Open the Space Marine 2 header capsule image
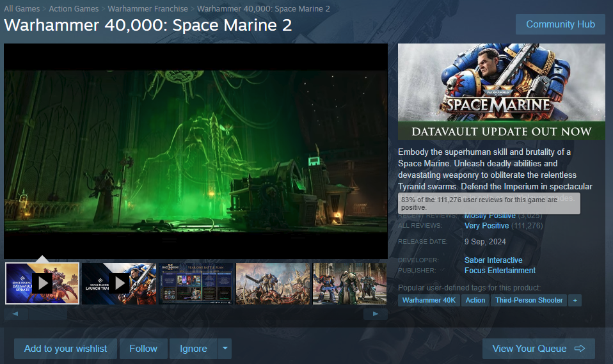The image size is (613, 364). click(x=502, y=91)
